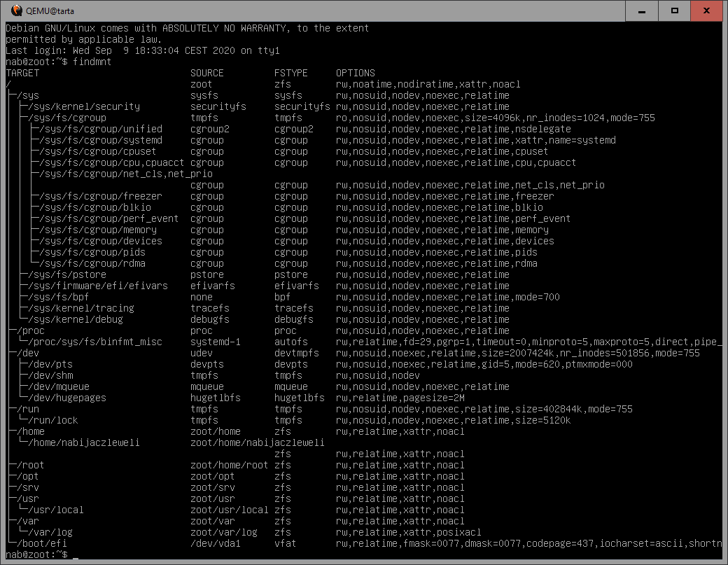This screenshot has width=728, height=565.
Task: Select the /sys/fs/cgroup tree entry
Action: point(67,118)
